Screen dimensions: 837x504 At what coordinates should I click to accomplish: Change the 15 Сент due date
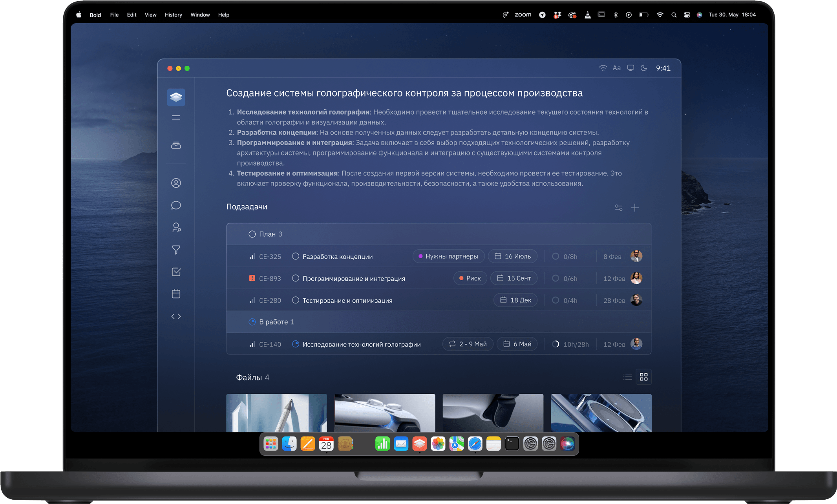(x=514, y=278)
